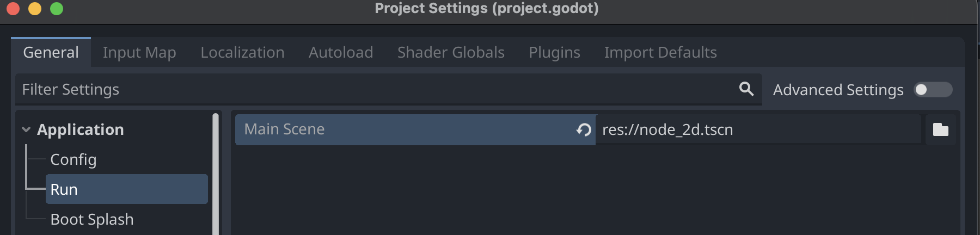
Task: Collapse the Application tree section
Action: 26,129
